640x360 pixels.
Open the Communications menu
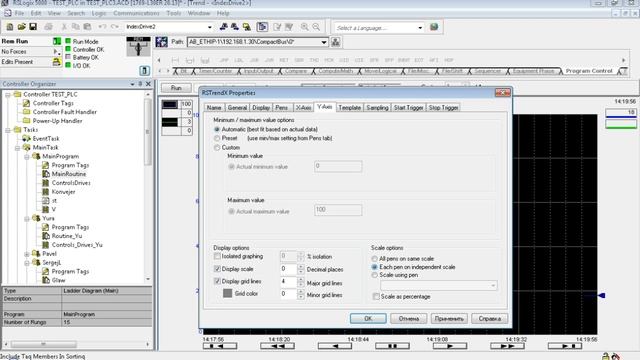(136, 13)
